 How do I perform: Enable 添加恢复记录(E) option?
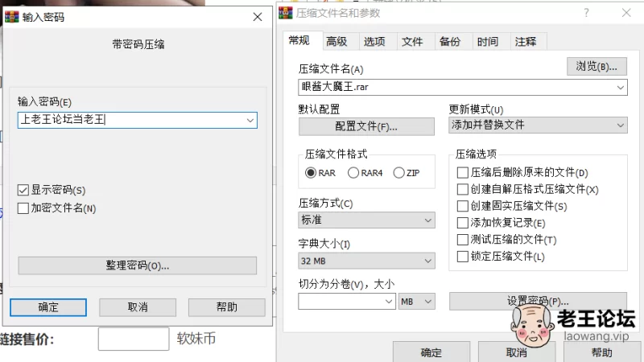click(462, 223)
